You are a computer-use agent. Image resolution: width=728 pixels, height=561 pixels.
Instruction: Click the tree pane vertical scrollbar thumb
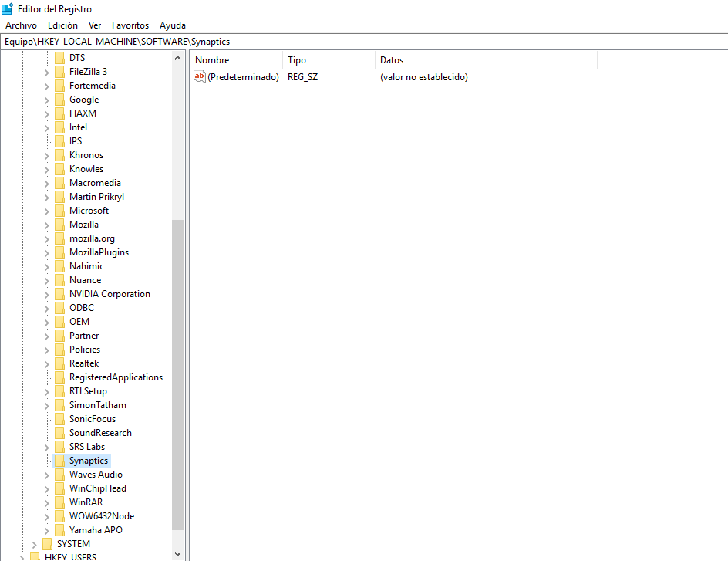[178, 375]
